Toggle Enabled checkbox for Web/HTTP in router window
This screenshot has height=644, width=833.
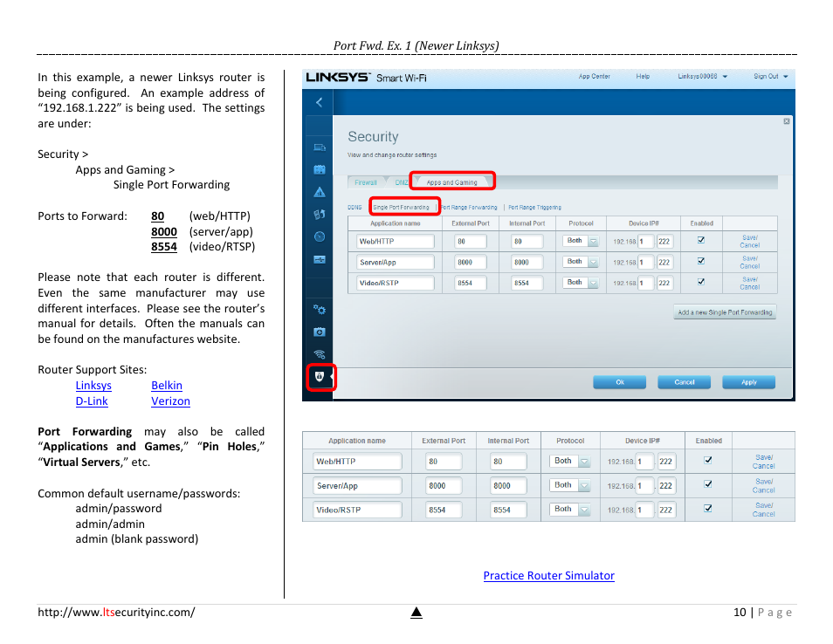(x=701, y=240)
